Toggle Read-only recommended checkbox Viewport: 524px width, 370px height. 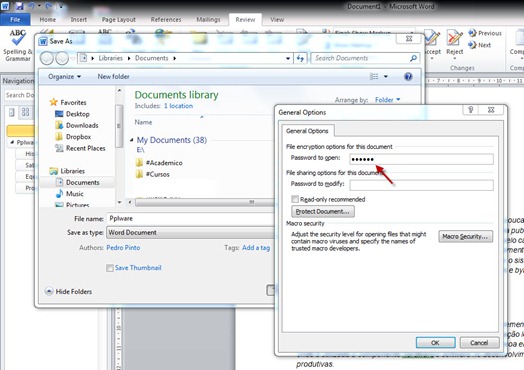pyautogui.click(x=295, y=200)
